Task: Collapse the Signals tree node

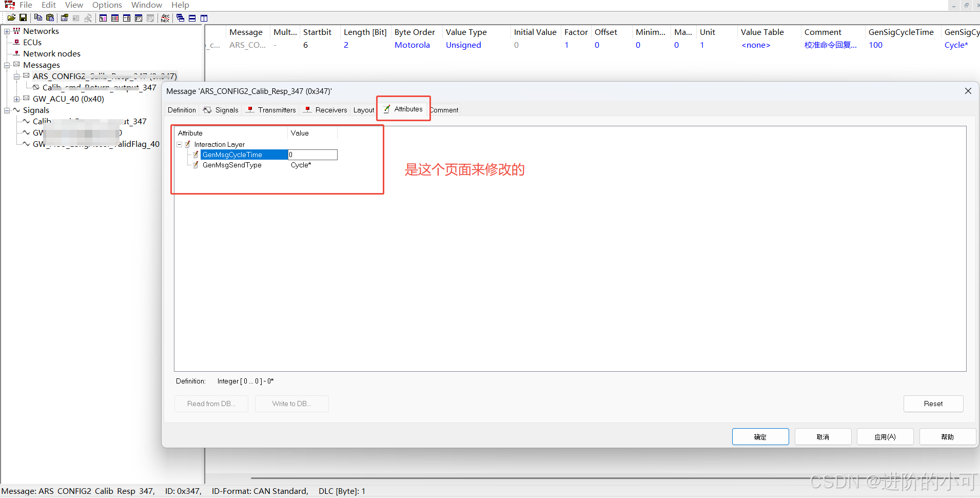Action: (7, 110)
